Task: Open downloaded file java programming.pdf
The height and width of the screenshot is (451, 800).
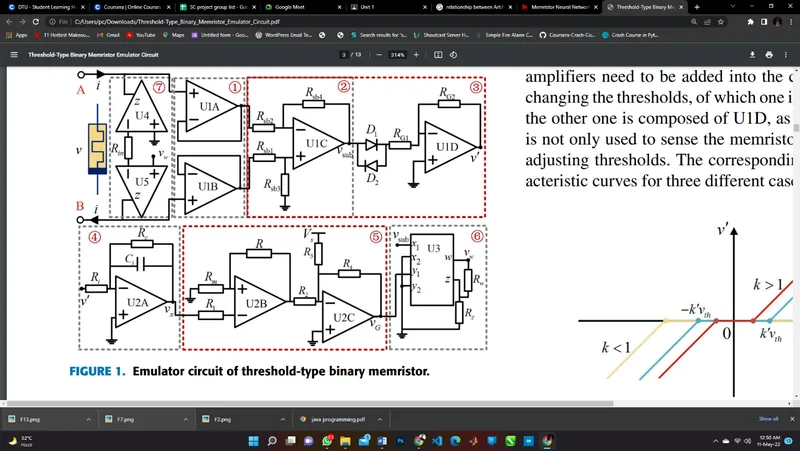Action: [334, 419]
